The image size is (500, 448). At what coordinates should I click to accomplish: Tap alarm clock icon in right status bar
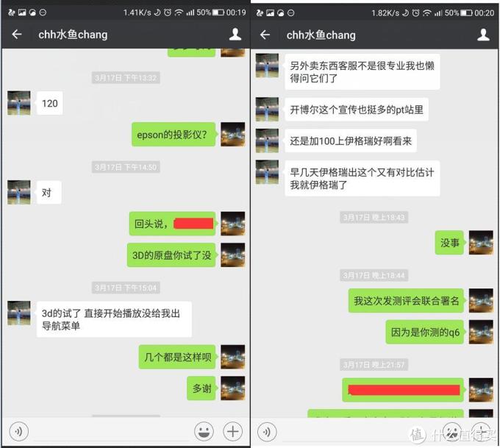[416, 13]
